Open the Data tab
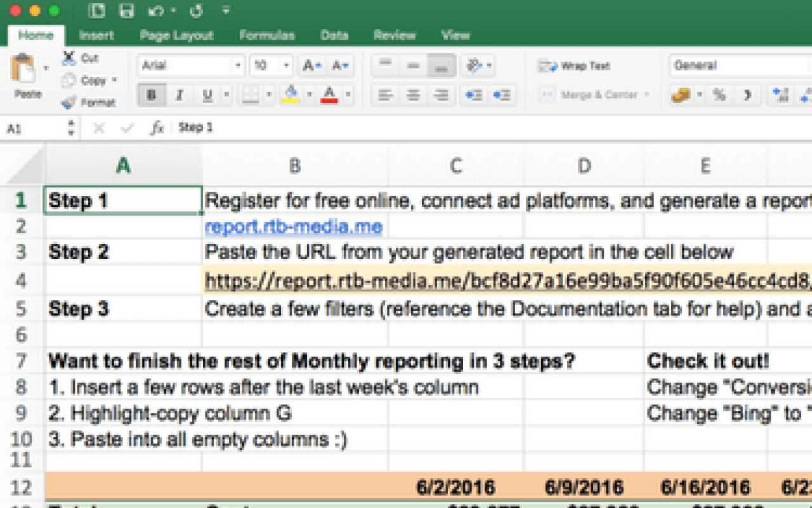This screenshot has width=812, height=508. tap(334, 36)
